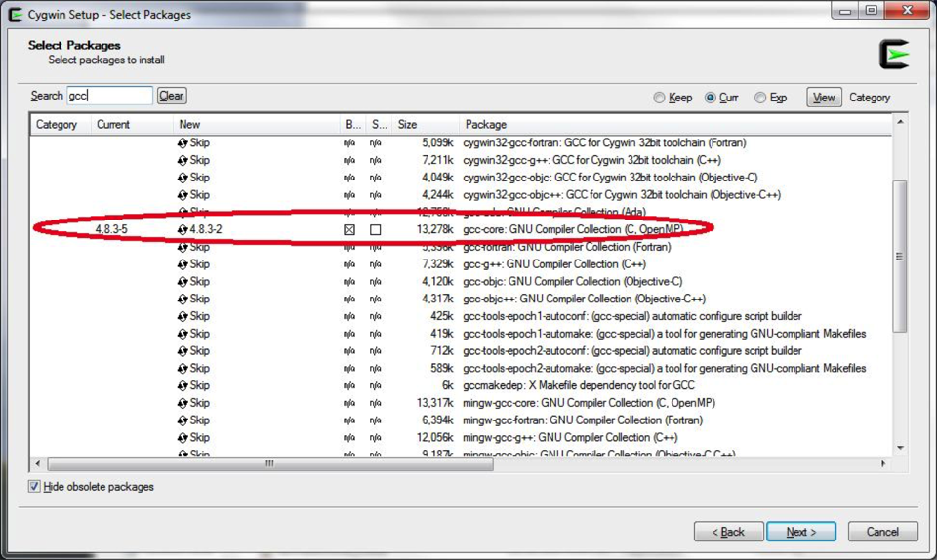Click the View button
Viewport: 937px width, 560px height.
click(x=824, y=98)
